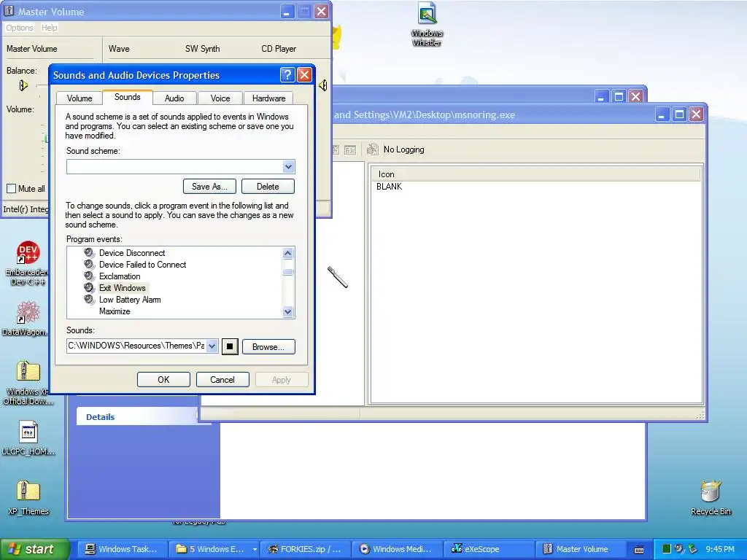Click the taskbar clock showing 9:45 PM
The height and width of the screenshot is (560, 747).
[720, 549]
